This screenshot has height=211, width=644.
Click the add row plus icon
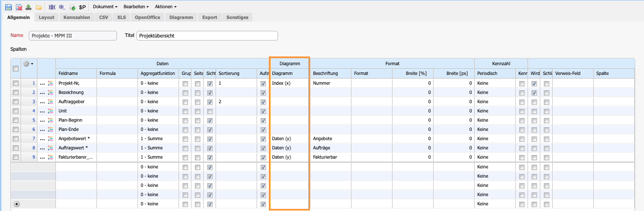16,204
